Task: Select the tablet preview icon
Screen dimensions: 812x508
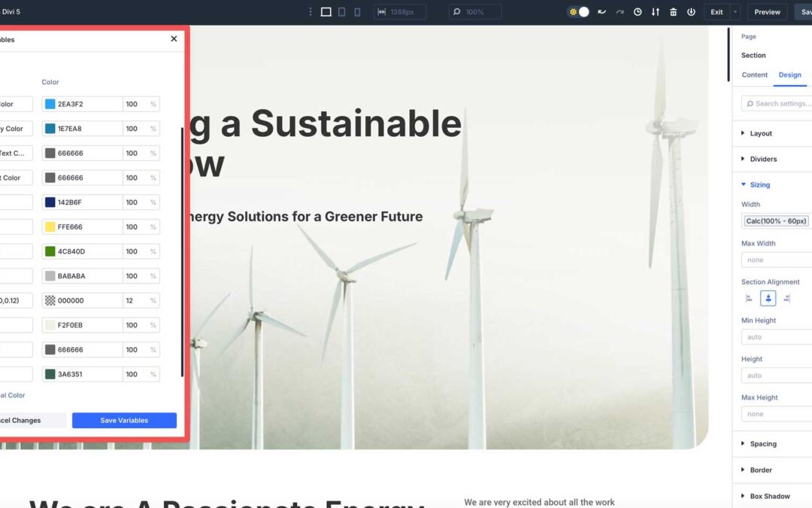Action: pyautogui.click(x=341, y=11)
